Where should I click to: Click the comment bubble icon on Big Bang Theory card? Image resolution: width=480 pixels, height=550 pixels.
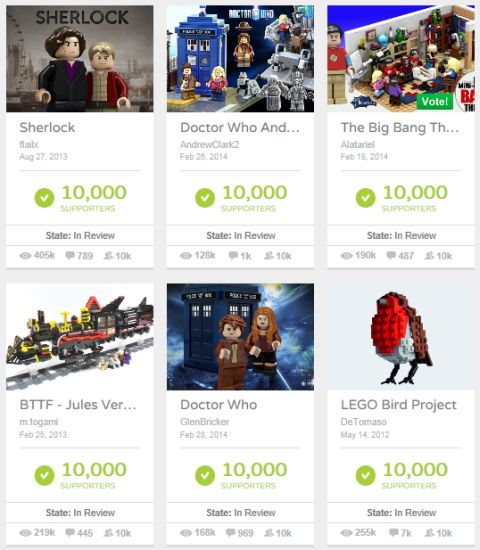pos(391,255)
